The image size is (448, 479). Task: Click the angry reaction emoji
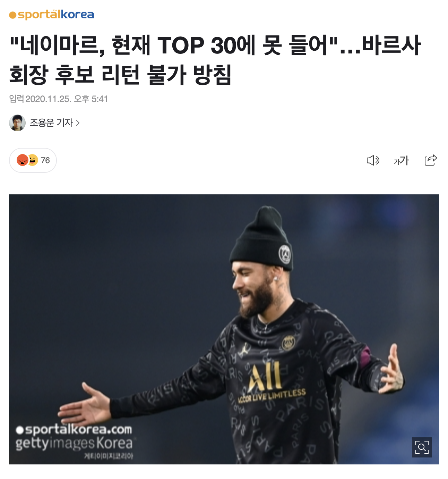pos(23,160)
